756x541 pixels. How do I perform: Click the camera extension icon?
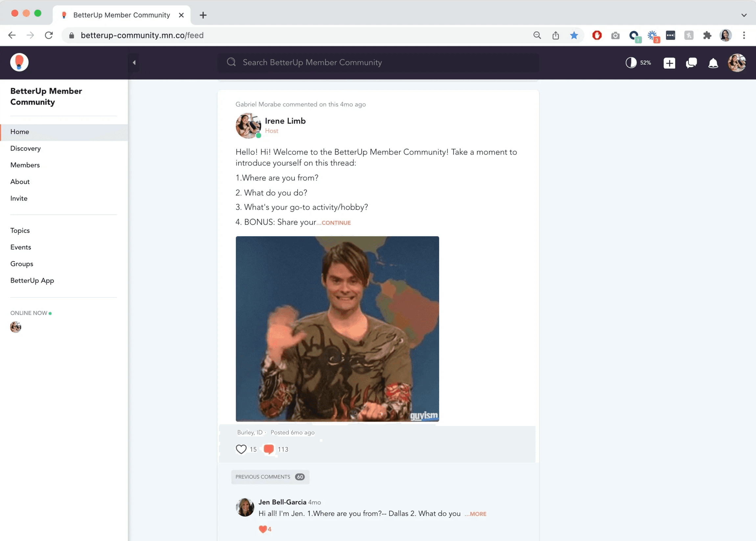tap(615, 35)
